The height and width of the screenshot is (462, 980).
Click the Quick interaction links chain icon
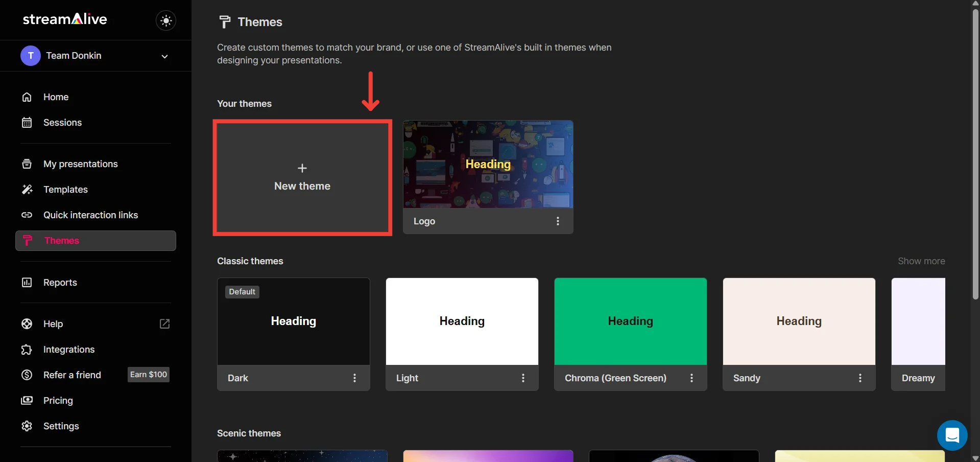pyautogui.click(x=27, y=215)
